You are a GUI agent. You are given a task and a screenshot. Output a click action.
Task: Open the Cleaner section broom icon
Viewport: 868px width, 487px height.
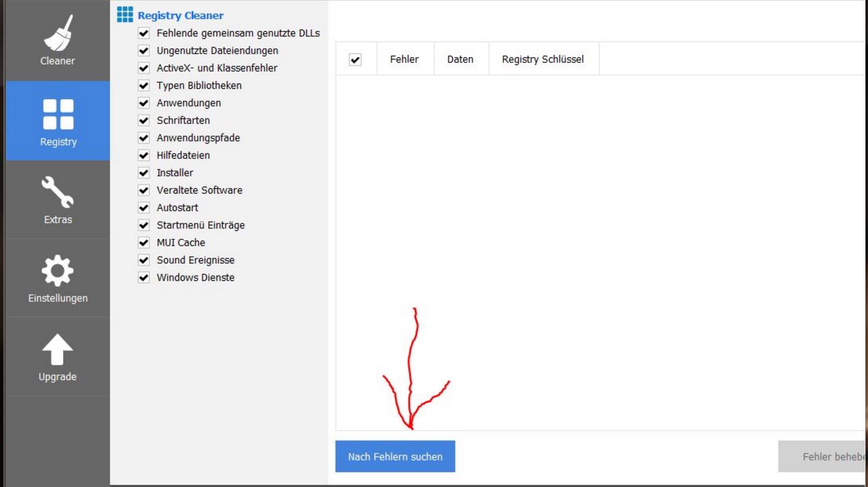58,33
